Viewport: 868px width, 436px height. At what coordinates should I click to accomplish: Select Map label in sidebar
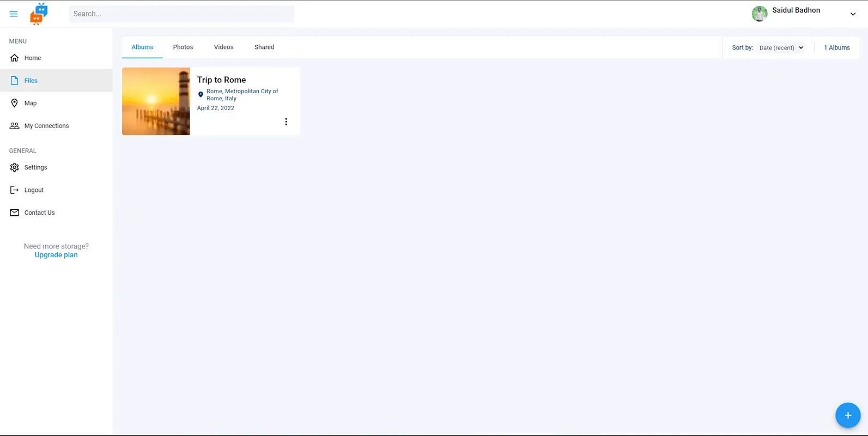(x=31, y=103)
